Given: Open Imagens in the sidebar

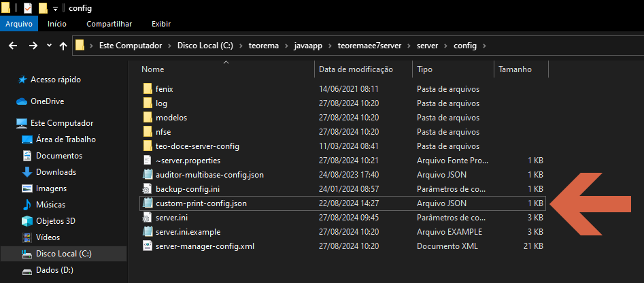Looking at the screenshot, I should click(x=51, y=188).
